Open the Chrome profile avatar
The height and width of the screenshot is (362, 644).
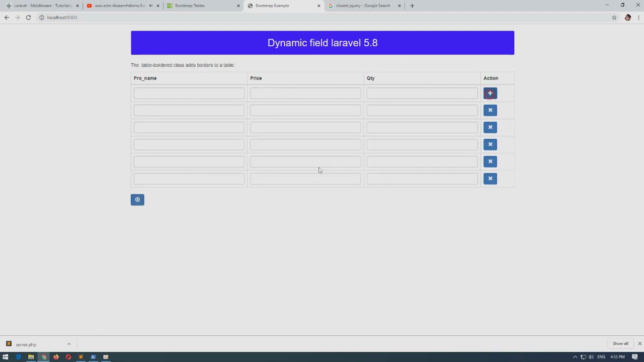click(628, 18)
